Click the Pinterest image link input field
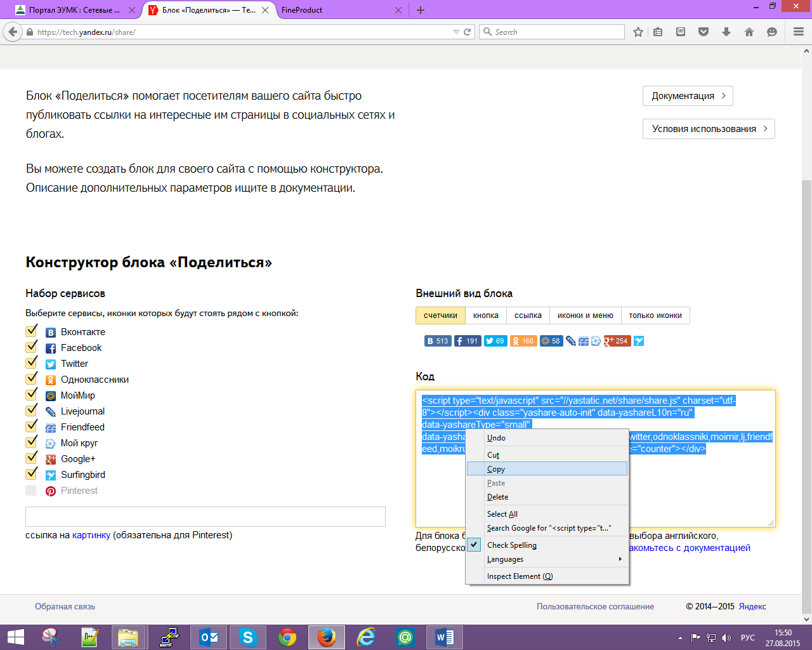The image size is (812, 650). pos(206,517)
